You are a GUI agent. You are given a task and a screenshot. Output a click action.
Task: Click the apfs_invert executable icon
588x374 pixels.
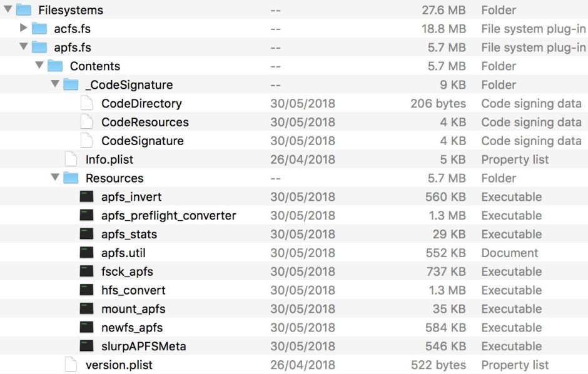pos(86,197)
